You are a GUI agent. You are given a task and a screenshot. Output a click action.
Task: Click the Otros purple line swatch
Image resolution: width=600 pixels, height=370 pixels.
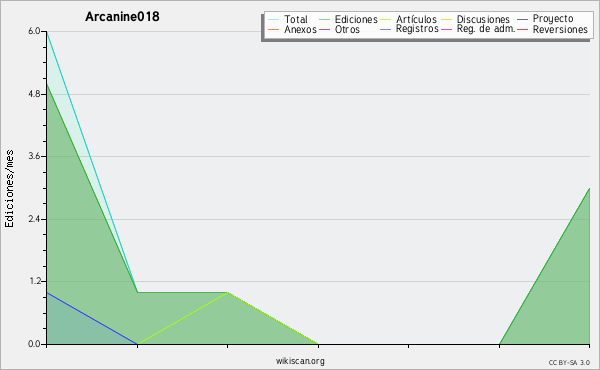[x=324, y=29]
